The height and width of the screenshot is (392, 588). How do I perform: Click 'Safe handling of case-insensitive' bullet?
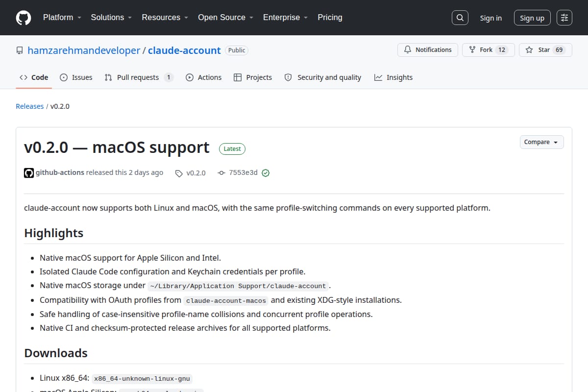[206, 314]
